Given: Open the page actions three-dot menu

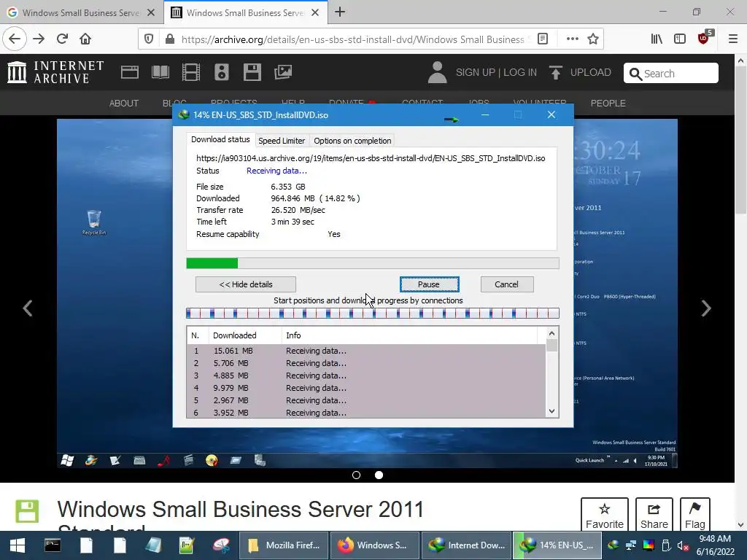Looking at the screenshot, I should point(572,39).
